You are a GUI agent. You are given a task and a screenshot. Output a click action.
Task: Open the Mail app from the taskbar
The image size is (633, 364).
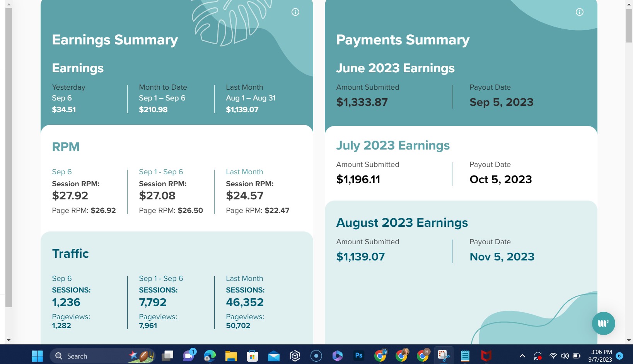click(x=274, y=356)
